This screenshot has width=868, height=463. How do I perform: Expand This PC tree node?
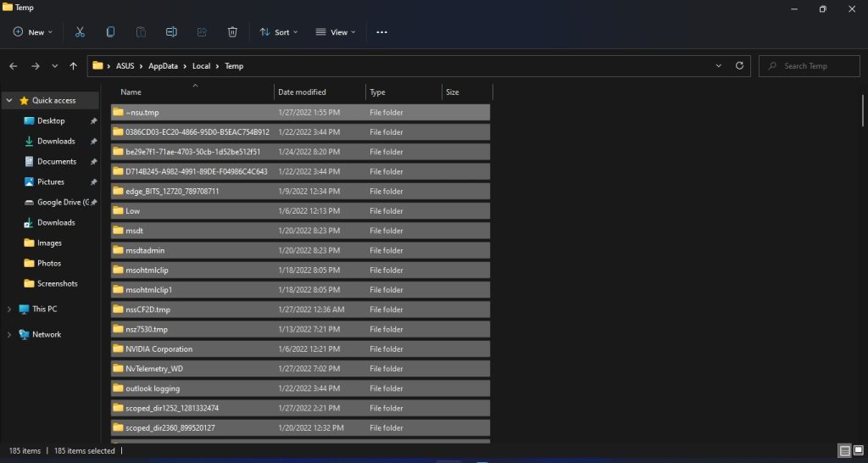pos(8,309)
